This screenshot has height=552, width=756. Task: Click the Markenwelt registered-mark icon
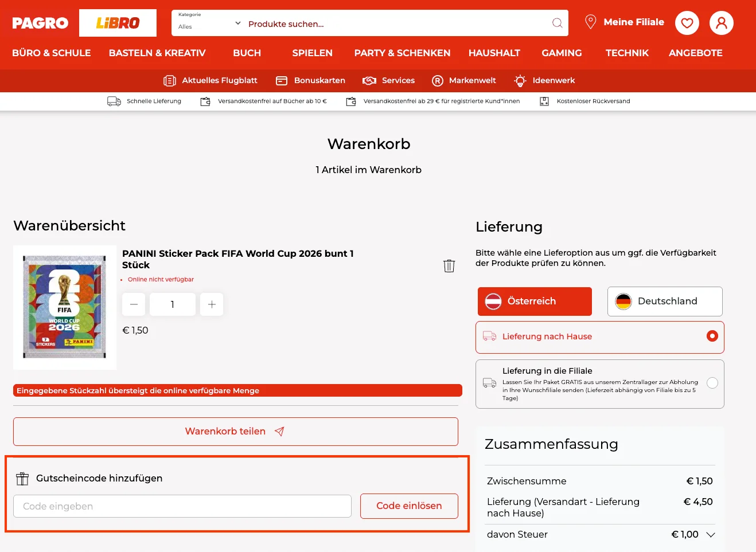(438, 81)
